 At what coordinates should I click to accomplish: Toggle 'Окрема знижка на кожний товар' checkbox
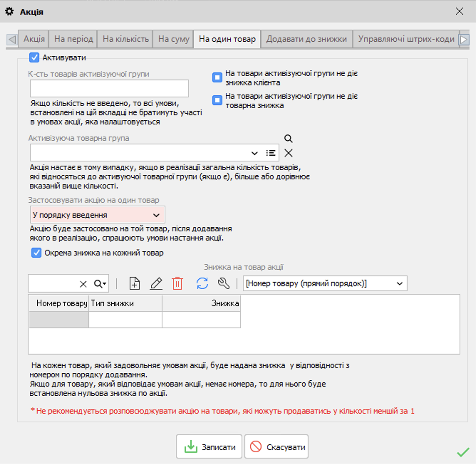[x=36, y=253]
